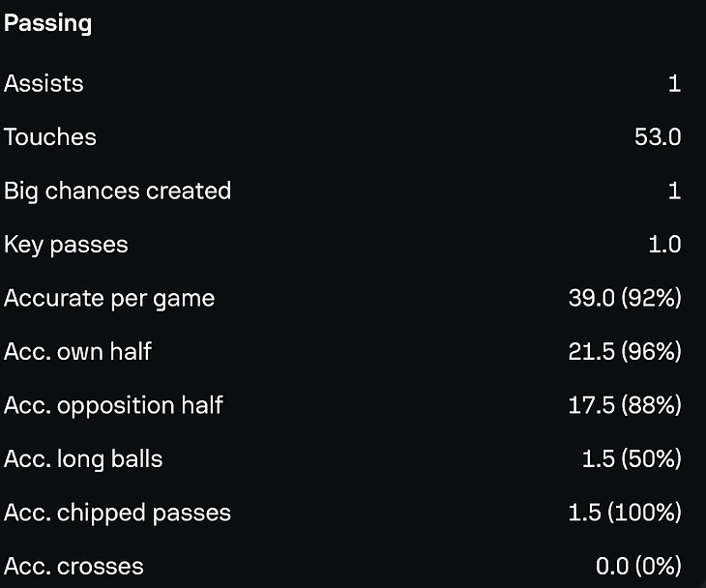Image resolution: width=706 pixels, height=588 pixels.
Task: Click the Big chances created label
Action: click(117, 191)
